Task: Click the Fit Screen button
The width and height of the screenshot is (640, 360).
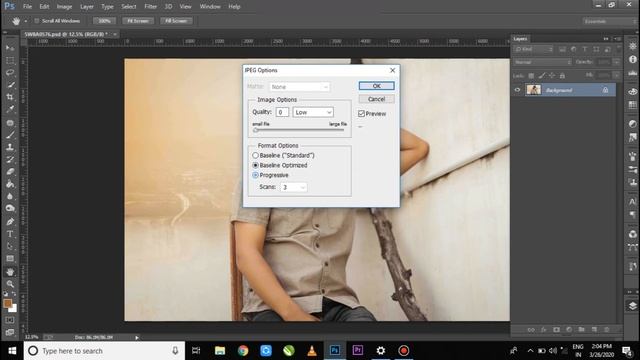Action: click(138, 21)
